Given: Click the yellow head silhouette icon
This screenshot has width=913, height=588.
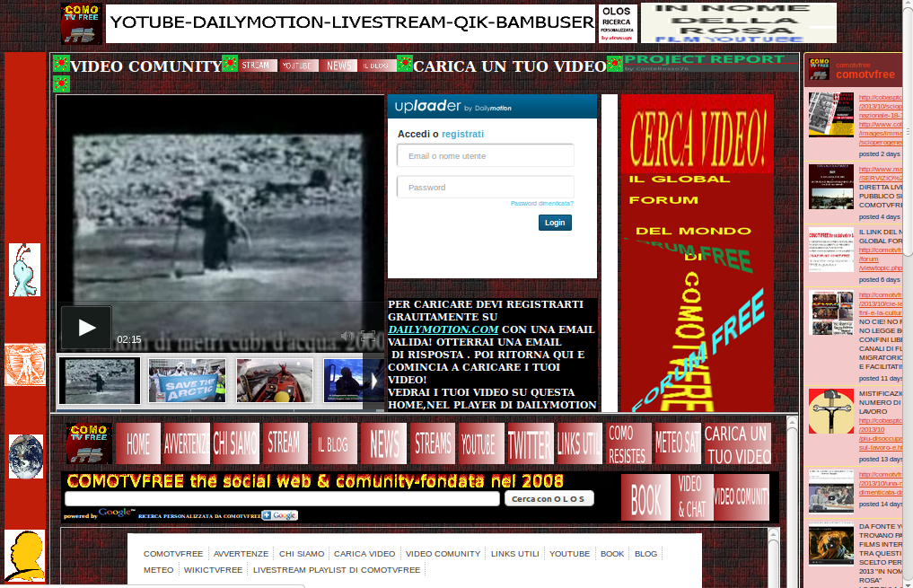Looking at the screenshot, I should tap(25, 556).
